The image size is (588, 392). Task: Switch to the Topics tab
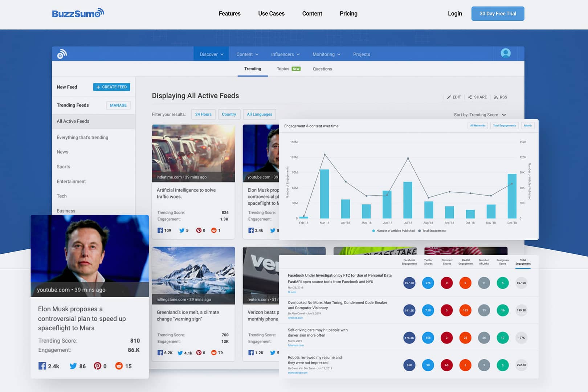[x=289, y=69]
